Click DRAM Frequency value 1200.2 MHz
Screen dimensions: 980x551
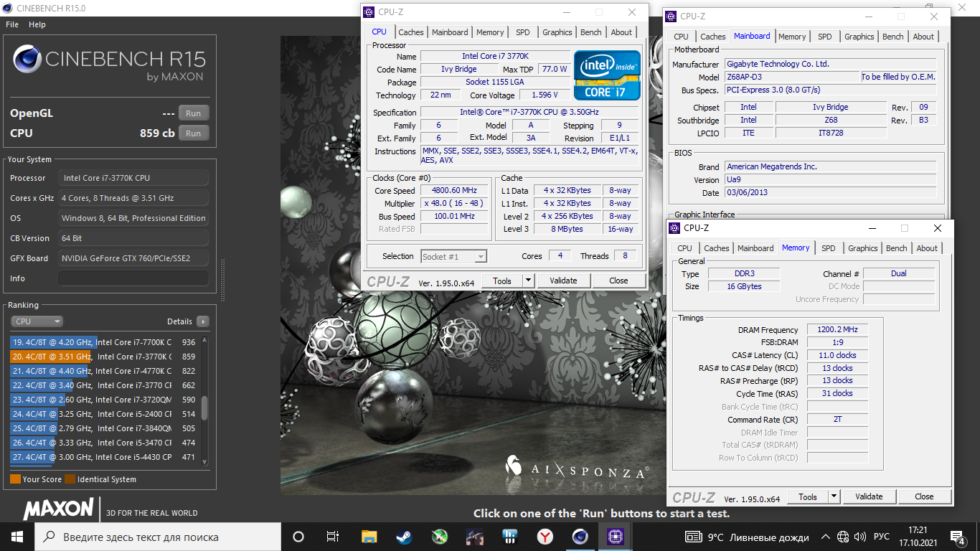(837, 330)
